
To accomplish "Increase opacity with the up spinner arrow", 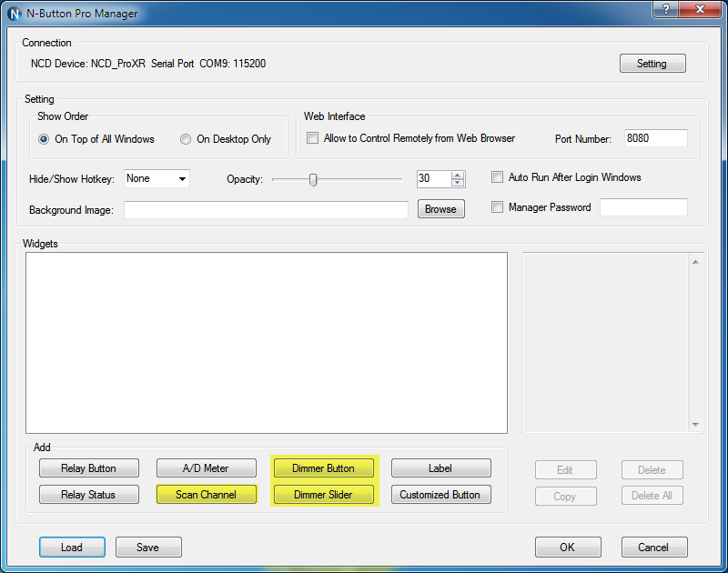I will [x=458, y=176].
